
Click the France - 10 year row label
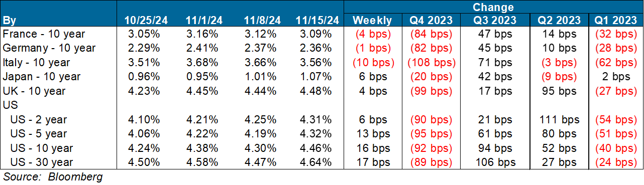pyautogui.click(x=44, y=34)
